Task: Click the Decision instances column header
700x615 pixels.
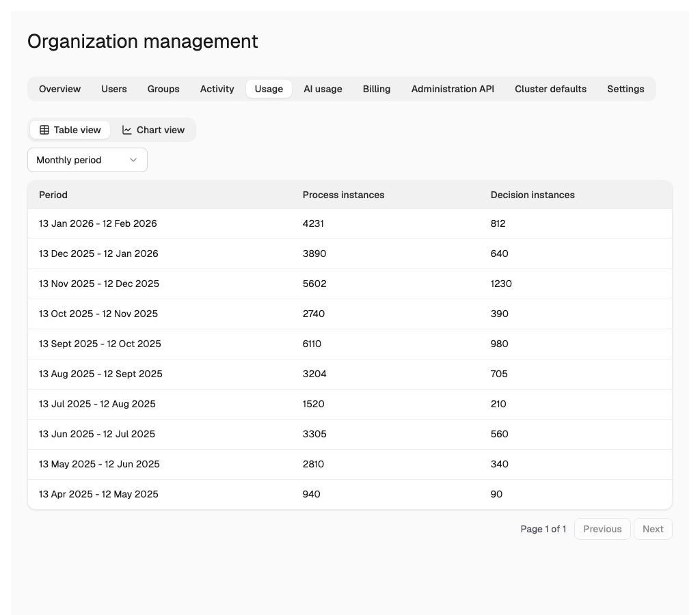Action: pyautogui.click(x=533, y=195)
